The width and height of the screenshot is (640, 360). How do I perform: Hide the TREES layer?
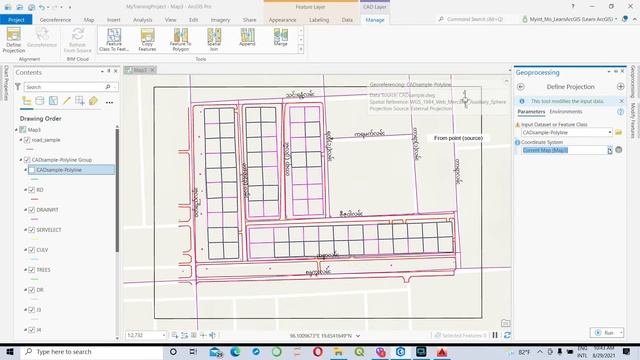(x=31, y=270)
